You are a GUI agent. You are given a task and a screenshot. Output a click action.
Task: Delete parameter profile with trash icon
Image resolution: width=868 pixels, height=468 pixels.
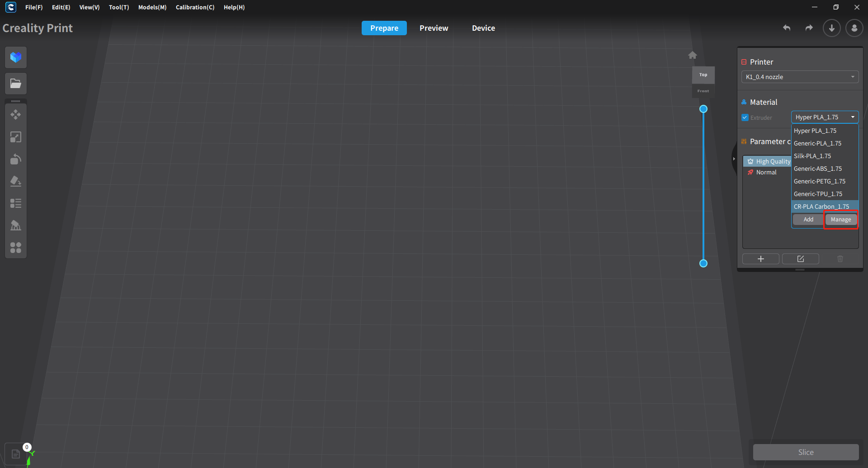pyautogui.click(x=840, y=259)
